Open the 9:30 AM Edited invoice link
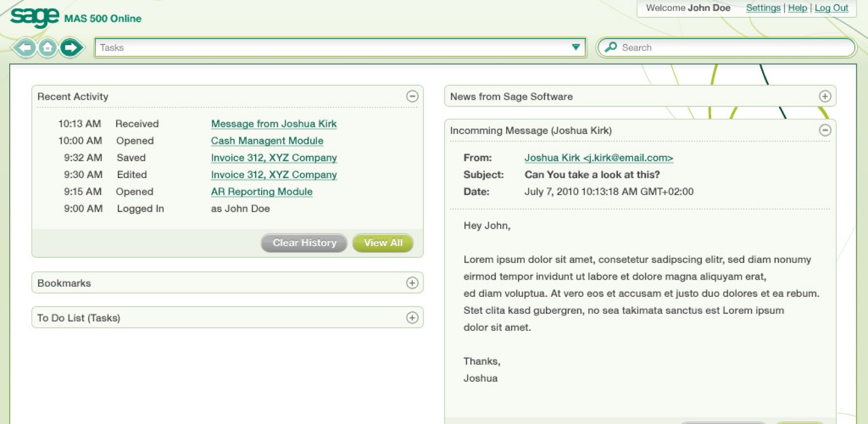This screenshot has width=868, height=424. coord(274,174)
